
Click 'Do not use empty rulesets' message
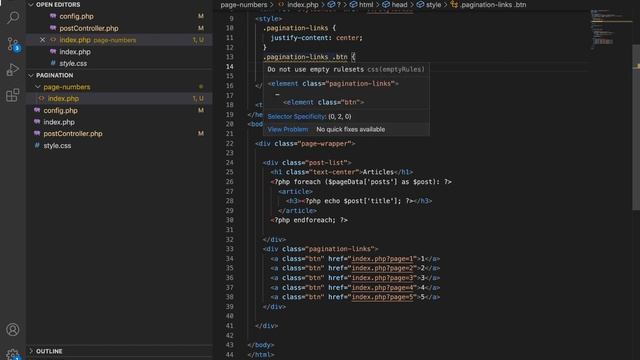point(316,69)
